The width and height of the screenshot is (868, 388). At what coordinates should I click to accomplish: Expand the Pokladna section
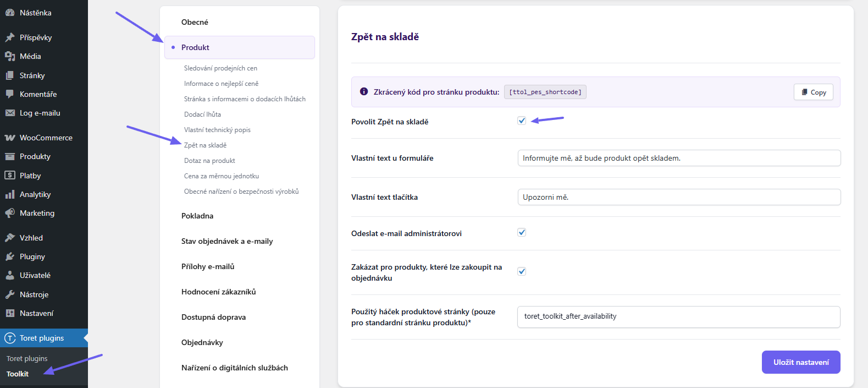[x=197, y=216]
